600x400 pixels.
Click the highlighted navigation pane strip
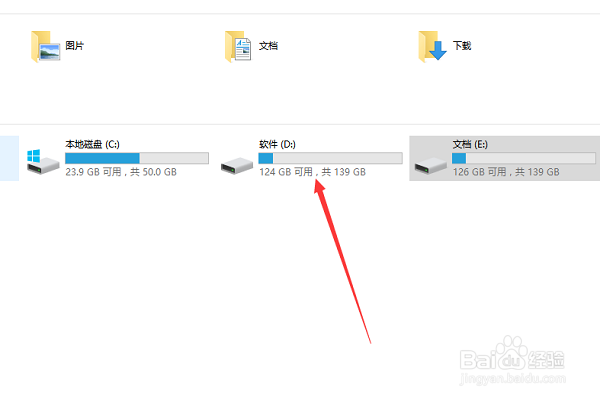click(x=9, y=158)
